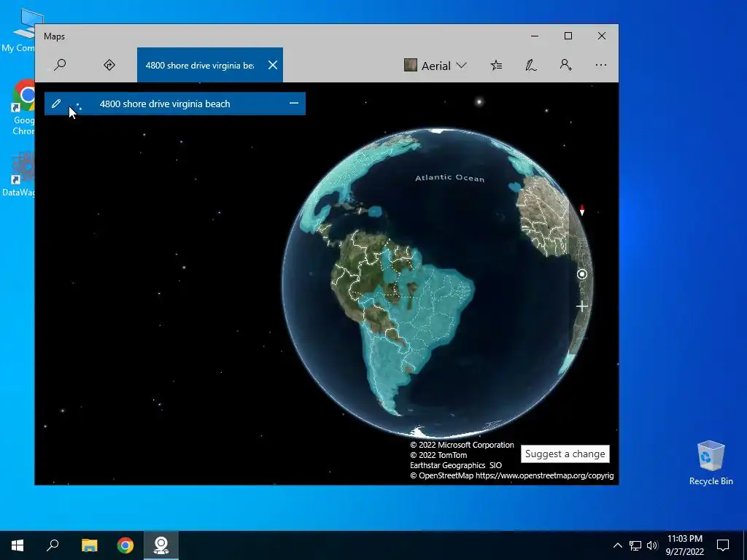Zoom in with the plus control
This screenshot has height=560, width=747.
point(581,306)
